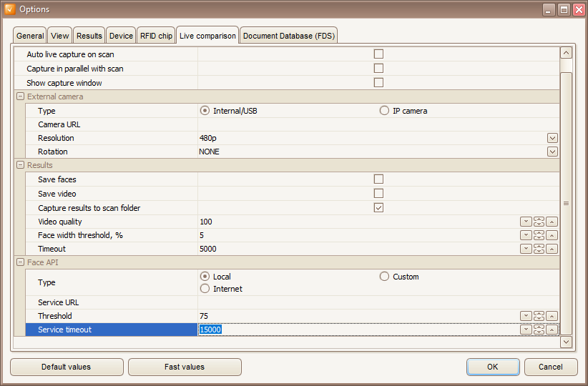This screenshot has width=588, height=386.
Task: Click Face width threshold middle spin button
Action: (539, 235)
